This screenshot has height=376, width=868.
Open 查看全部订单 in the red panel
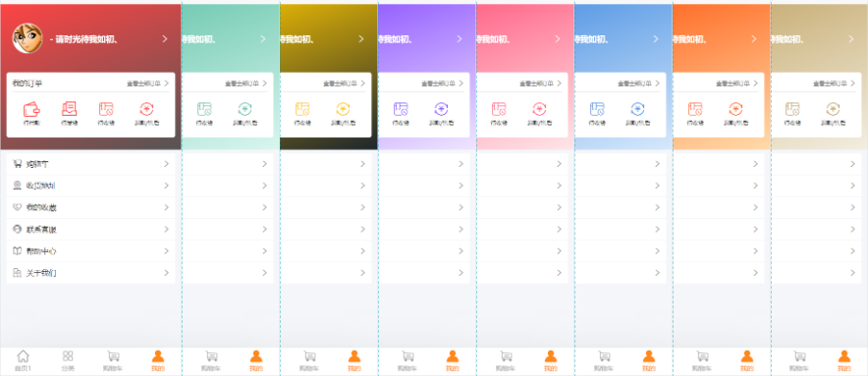click(x=147, y=83)
